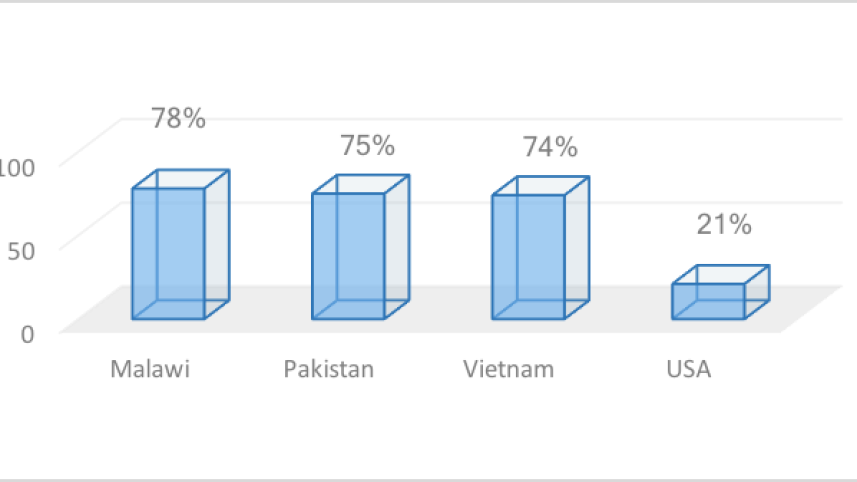Click the 21% data label above USA
The width and height of the screenshot is (857, 482).
pos(724,225)
